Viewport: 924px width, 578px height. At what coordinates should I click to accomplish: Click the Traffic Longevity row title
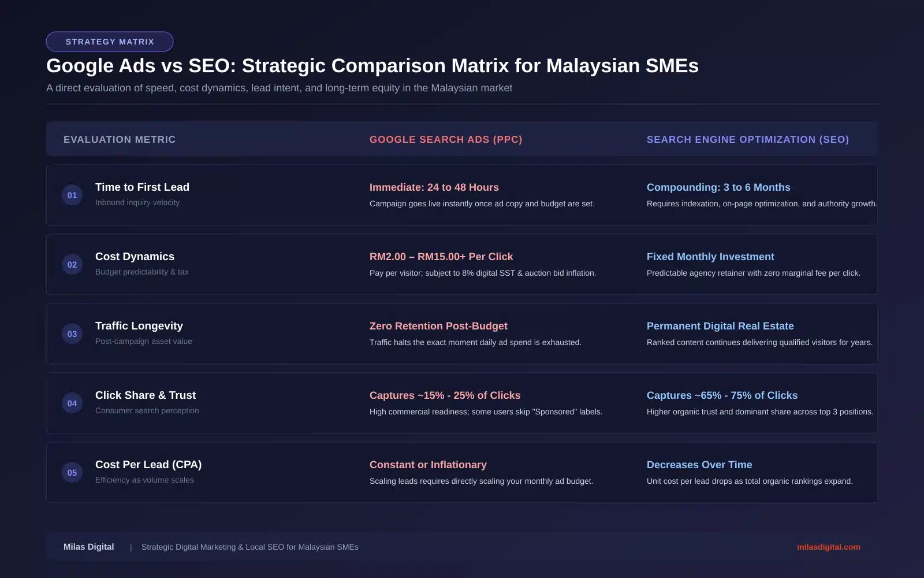pos(139,326)
